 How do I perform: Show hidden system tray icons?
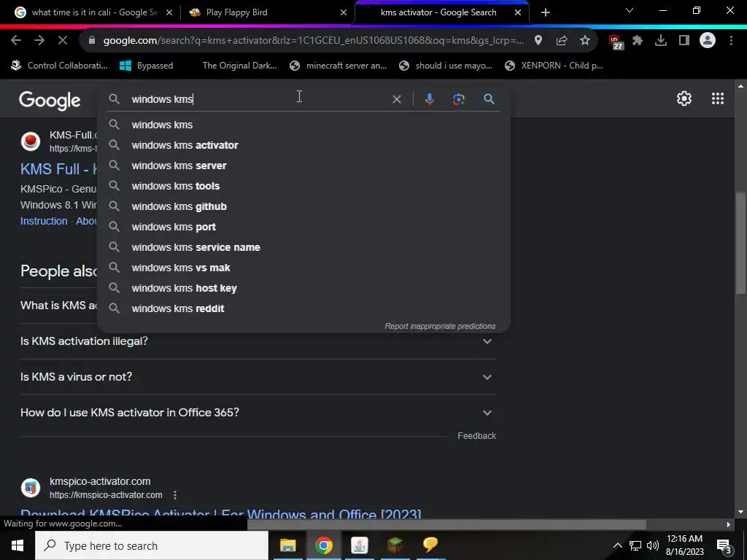[617, 545]
